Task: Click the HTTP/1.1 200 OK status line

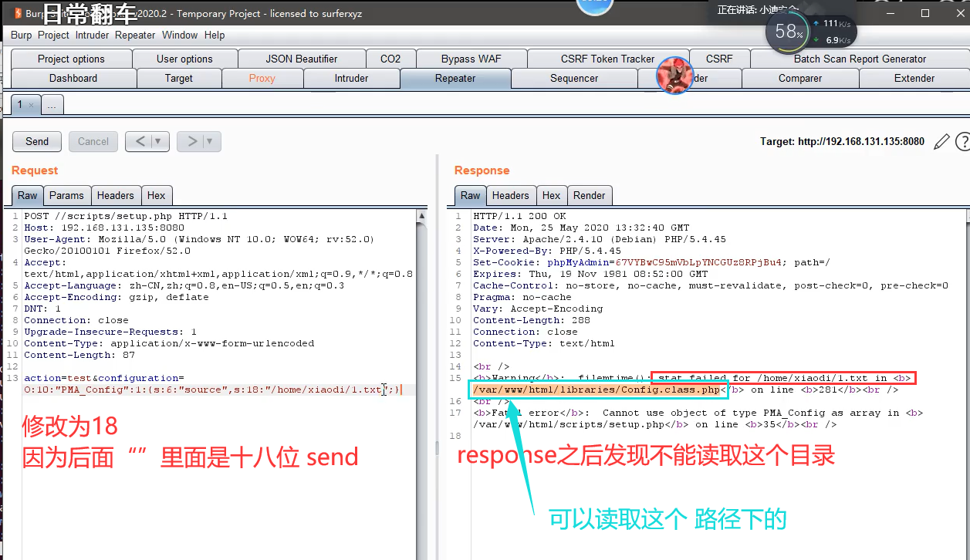Action: 519,216
